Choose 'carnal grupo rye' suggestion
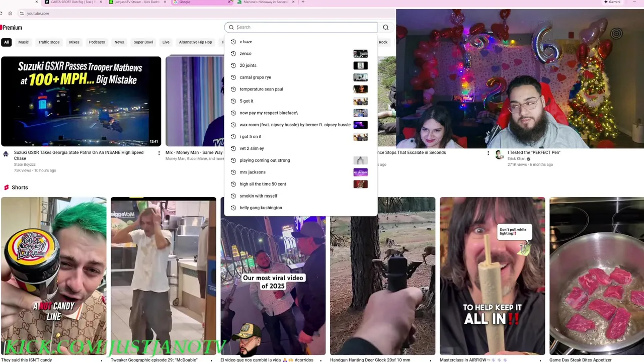644x362 pixels. click(x=300, y=77)
